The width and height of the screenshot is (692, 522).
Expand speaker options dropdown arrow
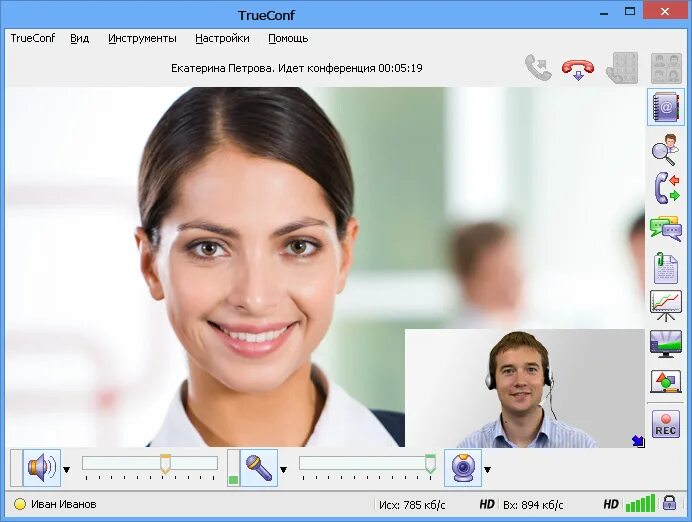(x=67, y=469)
